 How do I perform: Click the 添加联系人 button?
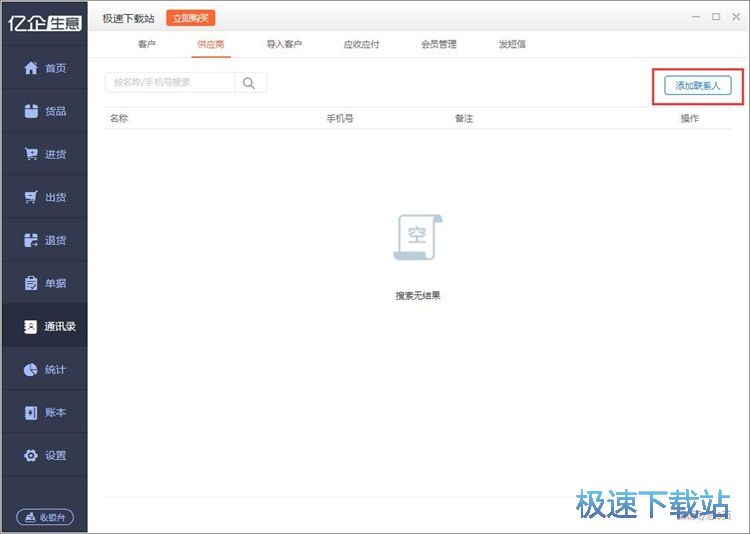(697, 86)
